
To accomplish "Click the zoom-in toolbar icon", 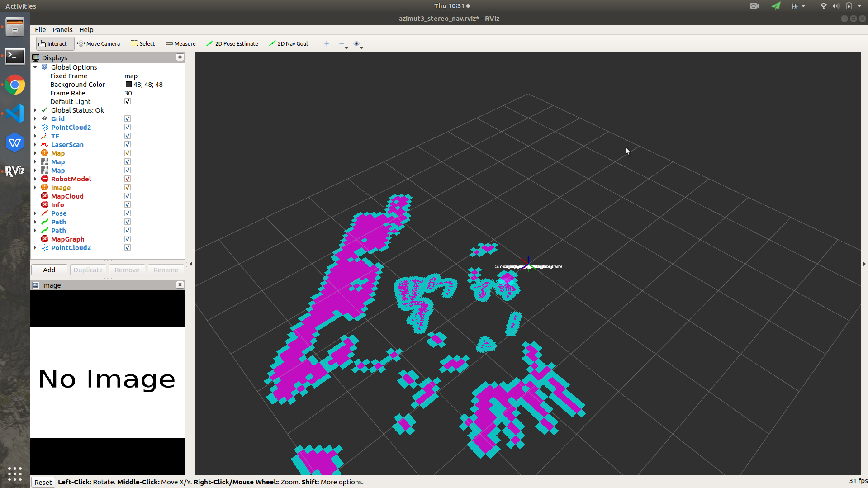I will tap(327, 43).
